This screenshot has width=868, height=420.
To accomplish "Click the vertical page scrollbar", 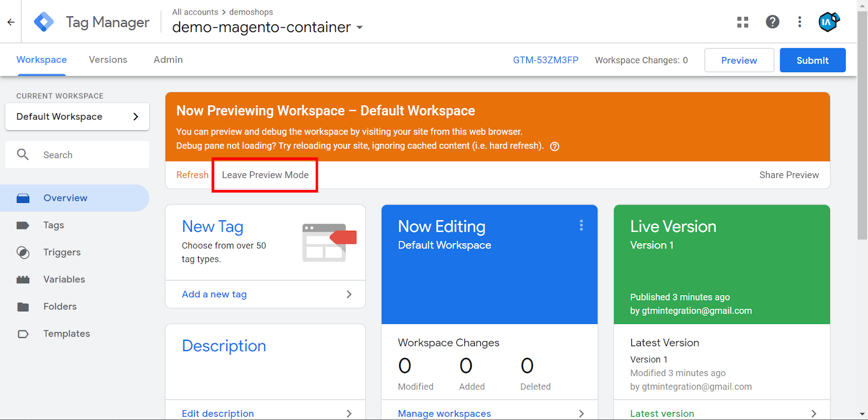I will click(862, 125).
